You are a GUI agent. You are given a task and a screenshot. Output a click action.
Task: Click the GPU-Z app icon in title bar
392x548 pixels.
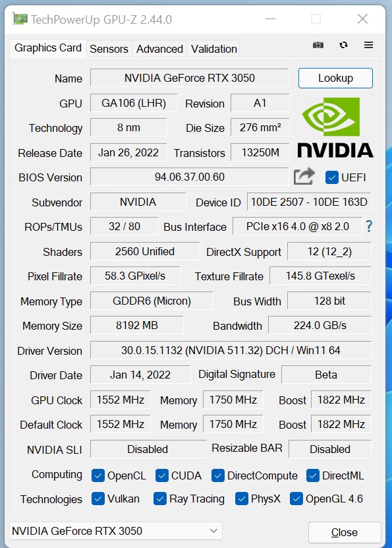(20, 19)
